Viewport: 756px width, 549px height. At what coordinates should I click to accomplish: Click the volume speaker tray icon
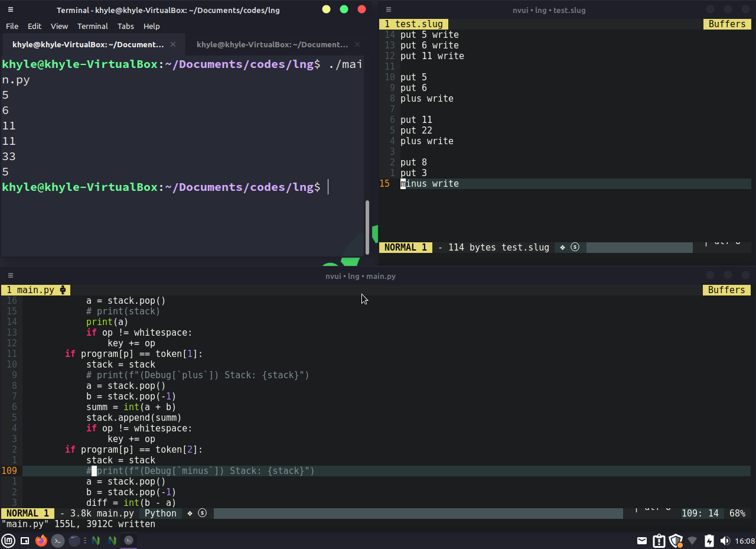click(725, 540)
